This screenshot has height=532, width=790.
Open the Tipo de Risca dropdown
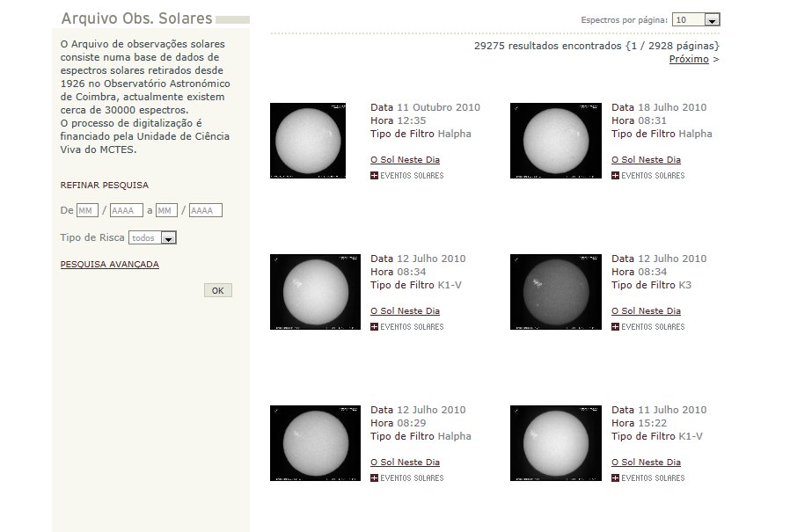pyautogui.click(x=153, y=237)
